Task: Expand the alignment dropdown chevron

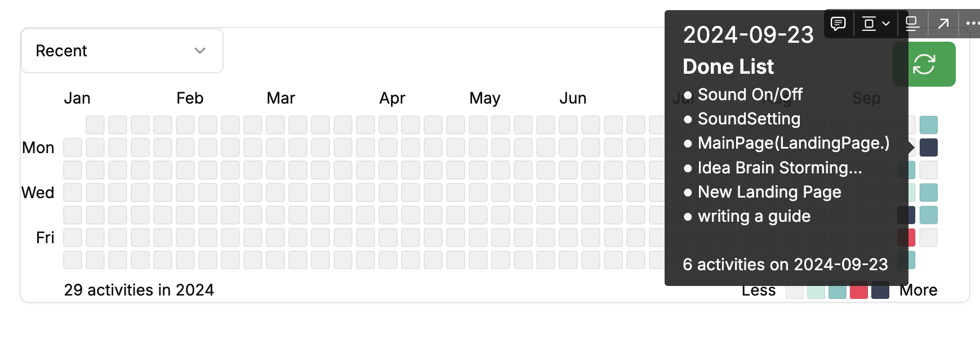Action: [x=886, y=24]
